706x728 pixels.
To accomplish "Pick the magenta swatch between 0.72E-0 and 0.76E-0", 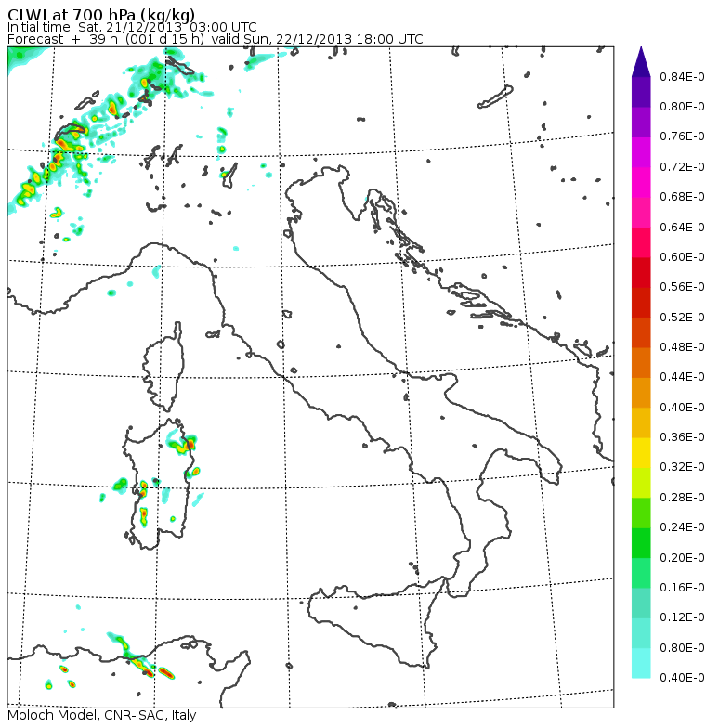I will coord(641,152).
